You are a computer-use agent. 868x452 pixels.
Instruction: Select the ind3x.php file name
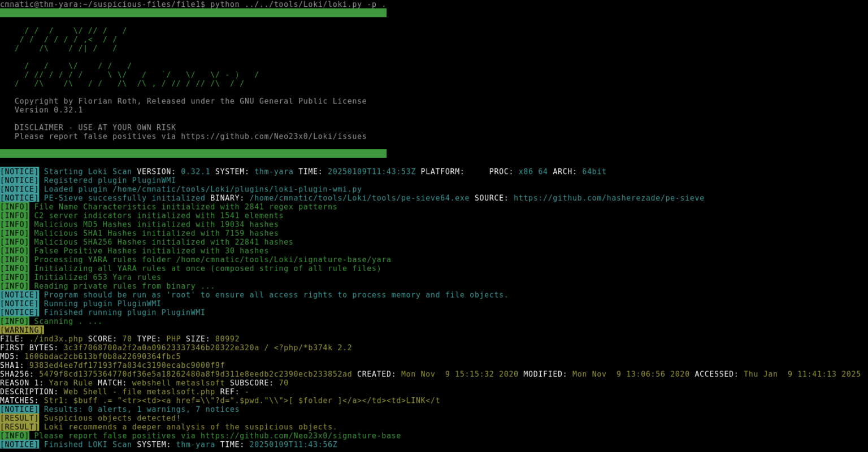[54, 338]
